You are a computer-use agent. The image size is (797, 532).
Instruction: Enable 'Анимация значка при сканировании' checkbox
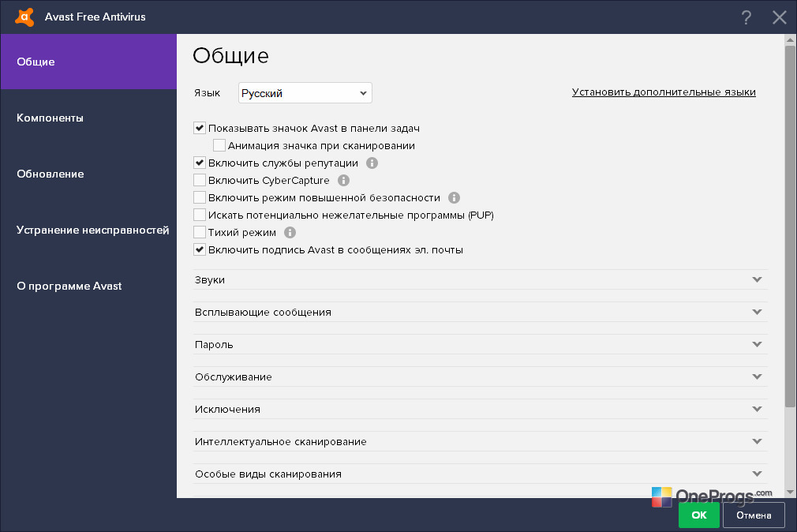click(x=219, y=145)
